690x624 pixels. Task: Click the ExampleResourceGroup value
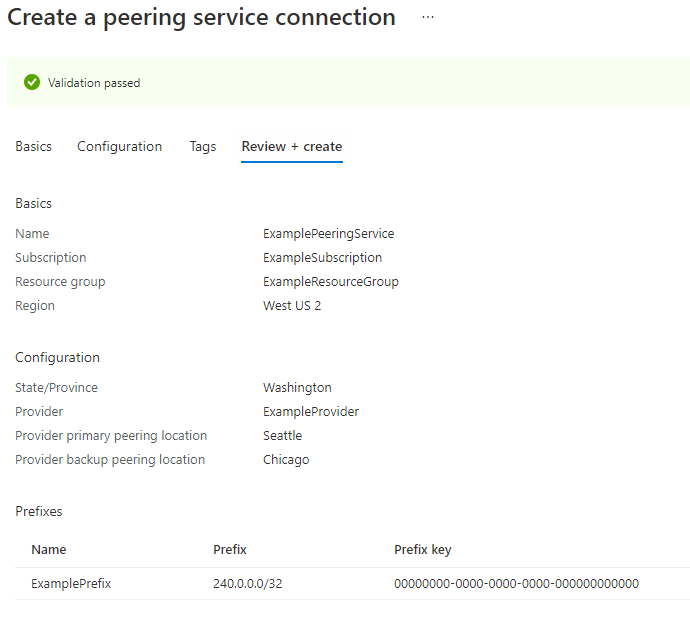(331, 282)
